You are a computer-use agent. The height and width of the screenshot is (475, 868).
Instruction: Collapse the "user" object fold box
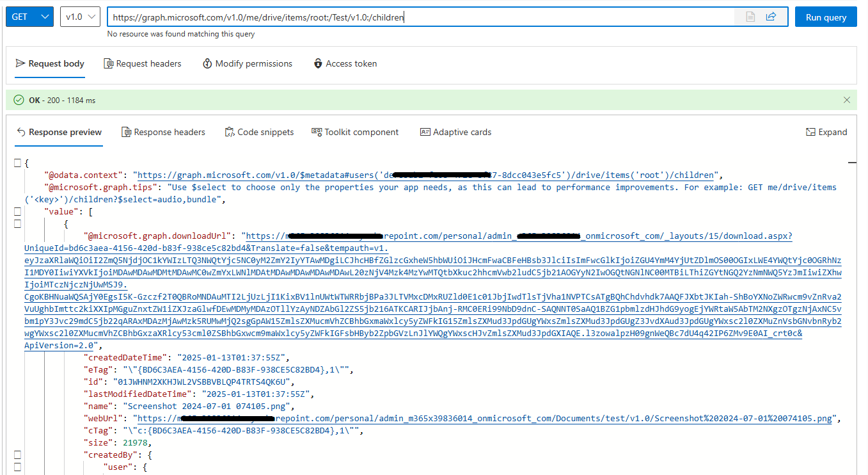[18, 467]
